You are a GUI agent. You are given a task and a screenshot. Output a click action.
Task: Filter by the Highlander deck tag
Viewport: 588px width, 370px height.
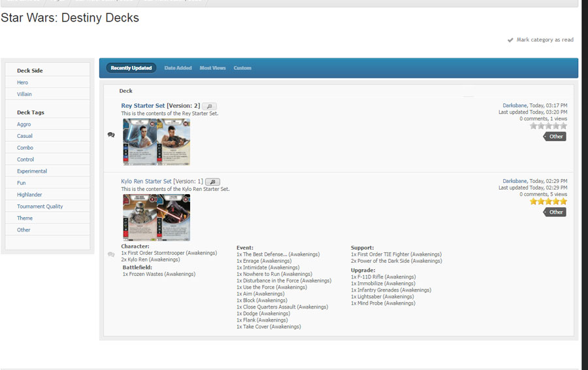tap(29, 195)
